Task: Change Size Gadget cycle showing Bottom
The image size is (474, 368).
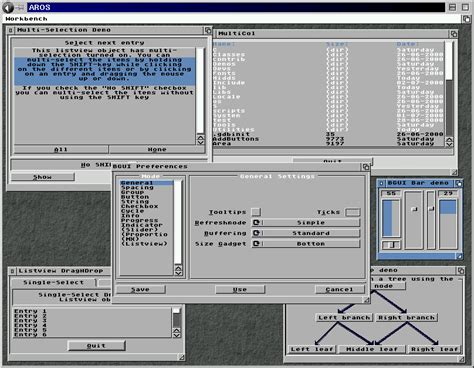Action: (306, 244)
